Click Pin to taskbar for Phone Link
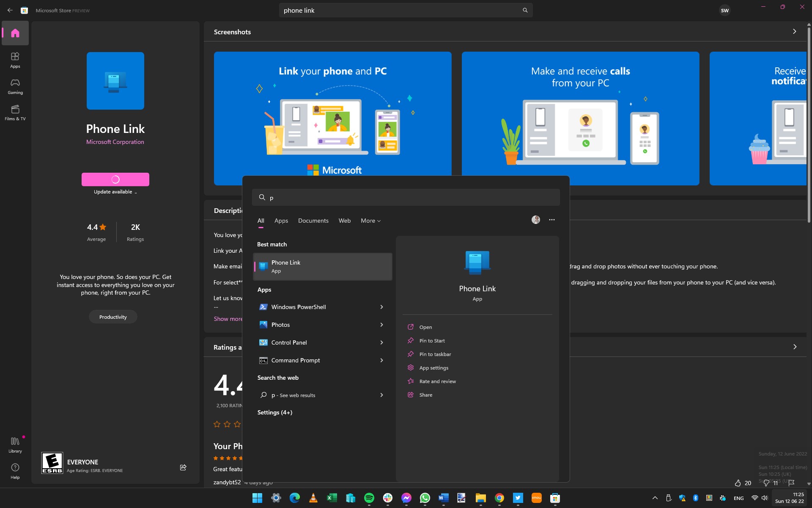This screenshot has width=812, height=508. tap(435, 353)
